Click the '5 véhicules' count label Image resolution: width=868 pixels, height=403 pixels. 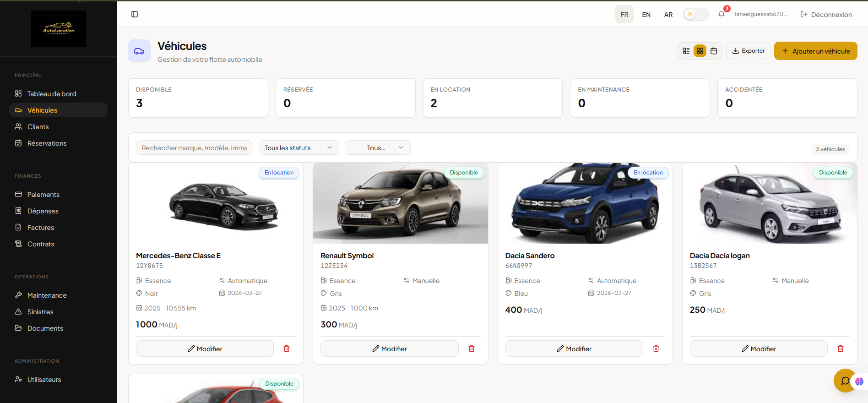[830, 149]
